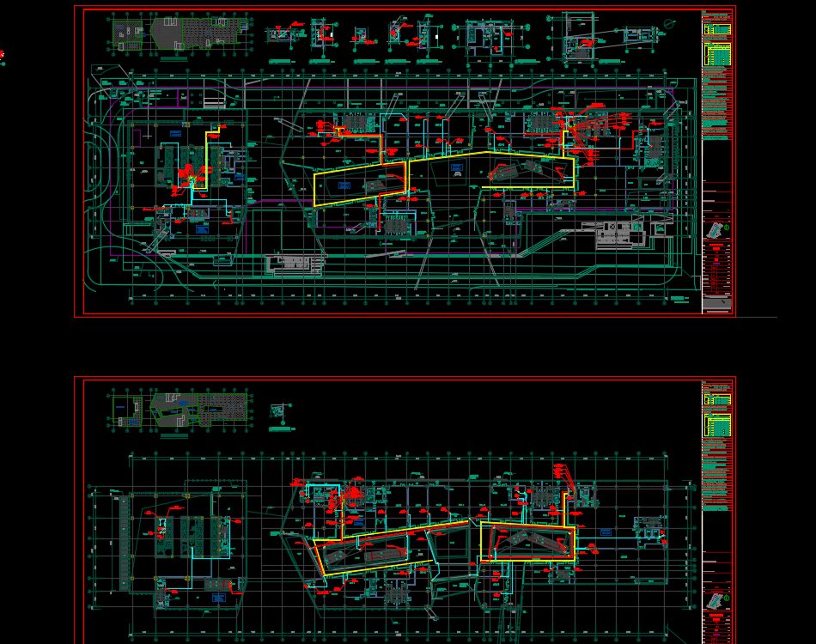Click the small green key plan, lower sheet
Screen dimensions: 816x644
click(x=127, y=411)
